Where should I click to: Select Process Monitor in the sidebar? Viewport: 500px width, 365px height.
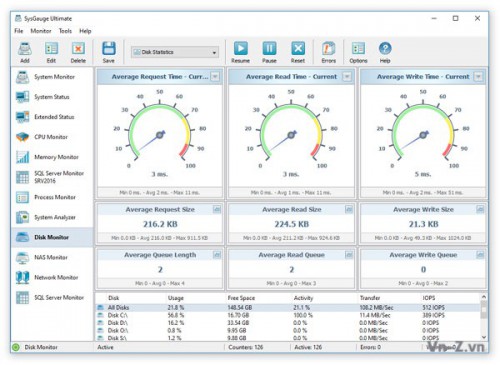pos(52,197)
